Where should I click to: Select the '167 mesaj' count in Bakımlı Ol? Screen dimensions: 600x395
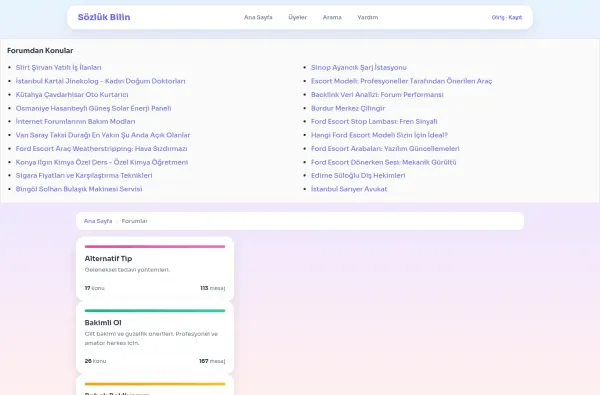(x=212, y=361)
